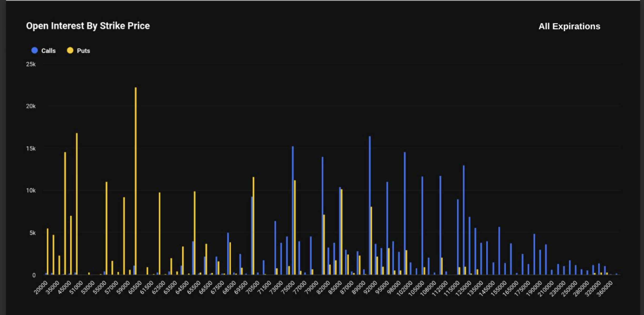Image resolution: width=644 pixels, height=315 pixels.
Task: Click the blue Calls legend circle
Action: click(34, 50)
